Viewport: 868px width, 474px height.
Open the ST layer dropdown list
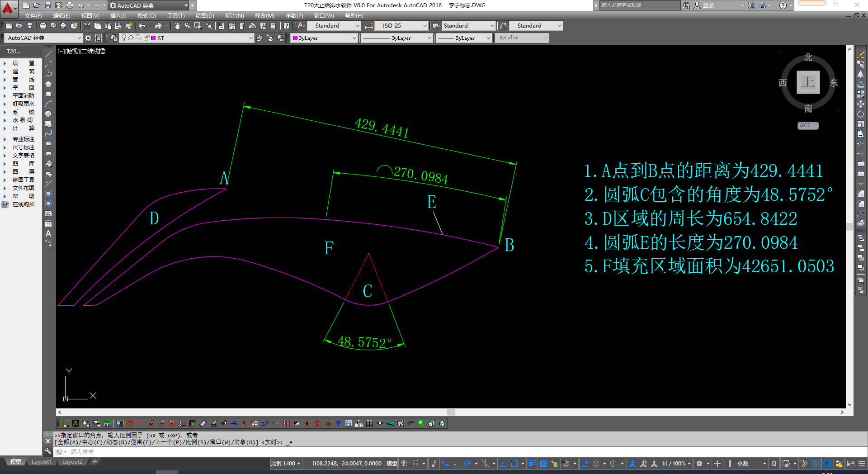tap(186, 38)
